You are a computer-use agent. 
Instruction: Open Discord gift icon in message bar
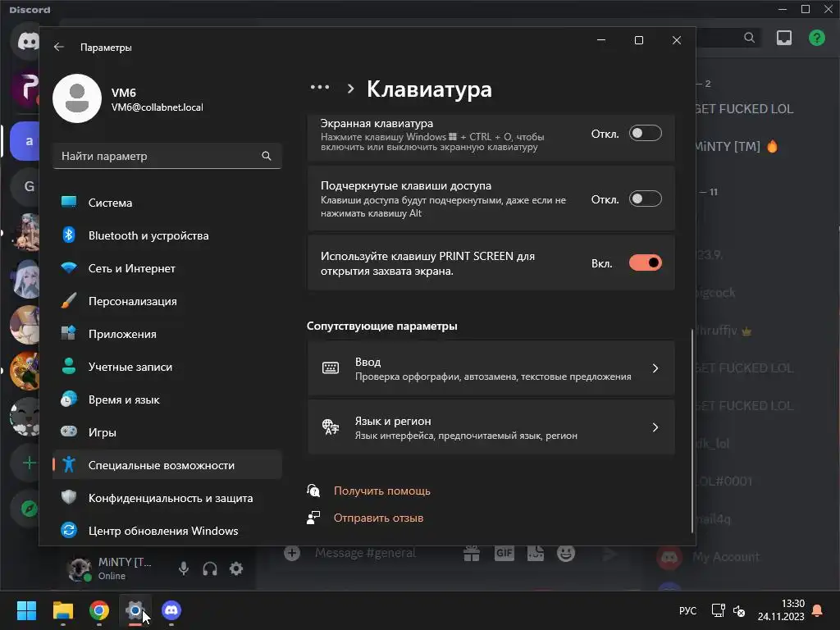[472, 554]
